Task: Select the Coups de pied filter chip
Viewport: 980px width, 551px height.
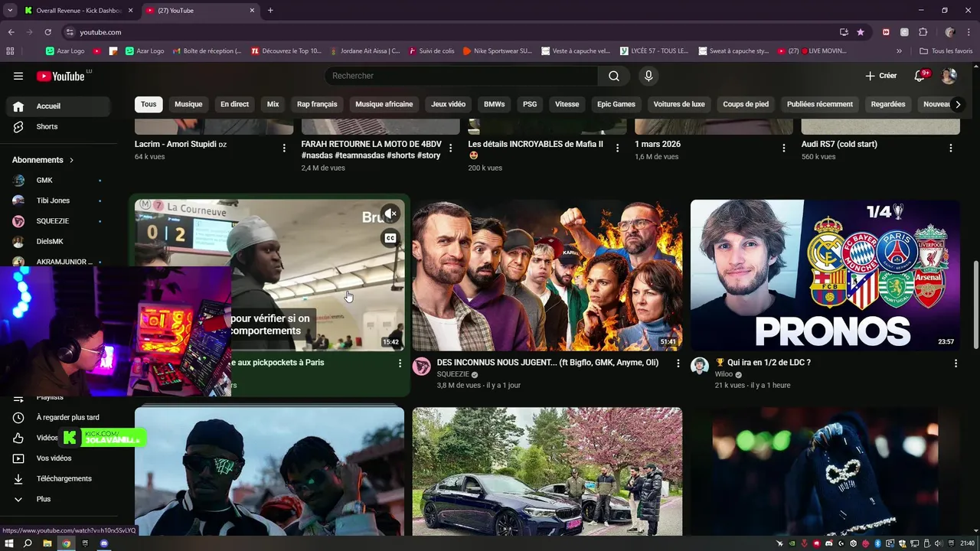Action: (746, 104)
